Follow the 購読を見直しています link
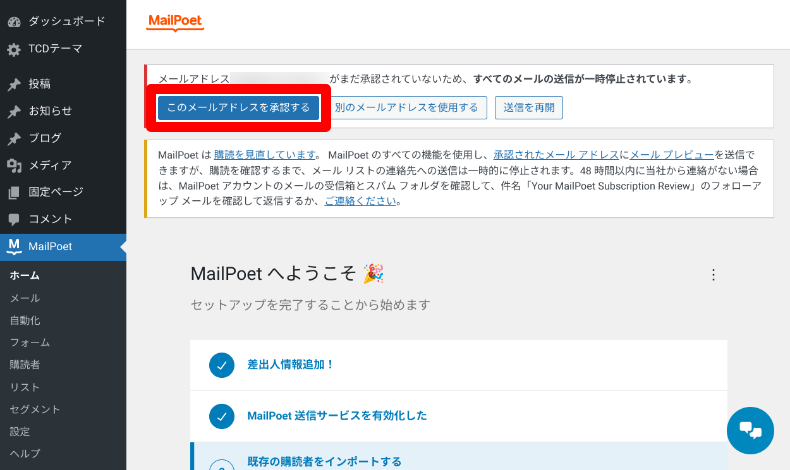This screenshot has height=470, width=790. click(x=265, y=155)
